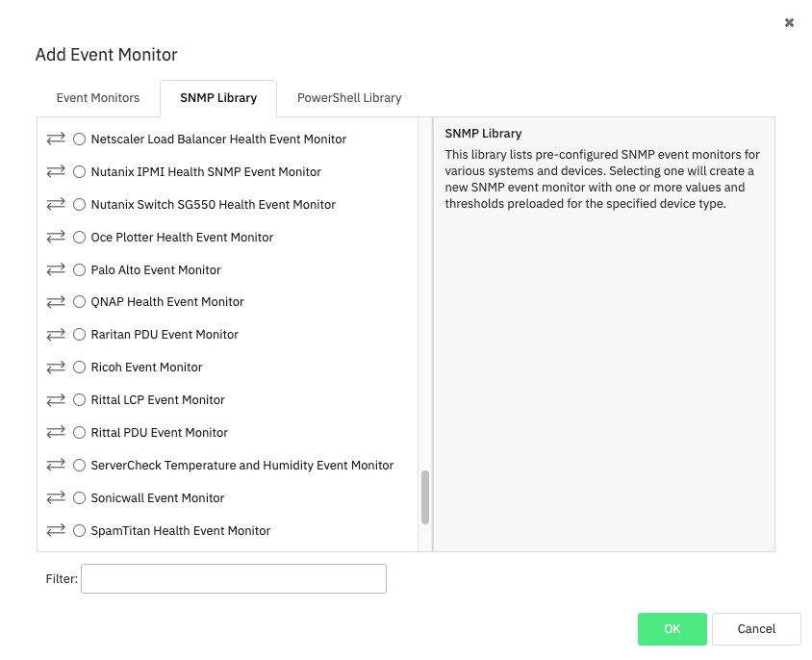Click the arrows icon beside Palo Alto Event Monitor
Screen dimensions: 812x660
[x=56, y=269]
